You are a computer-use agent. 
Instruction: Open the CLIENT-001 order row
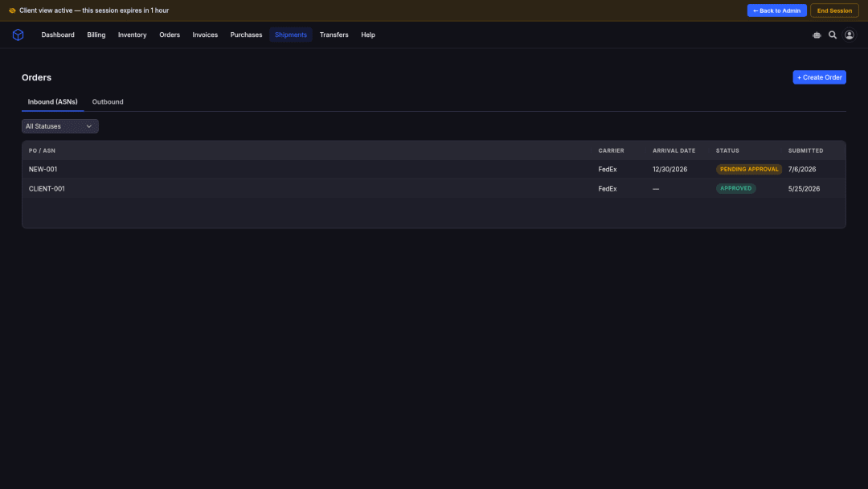pos(433,189)
